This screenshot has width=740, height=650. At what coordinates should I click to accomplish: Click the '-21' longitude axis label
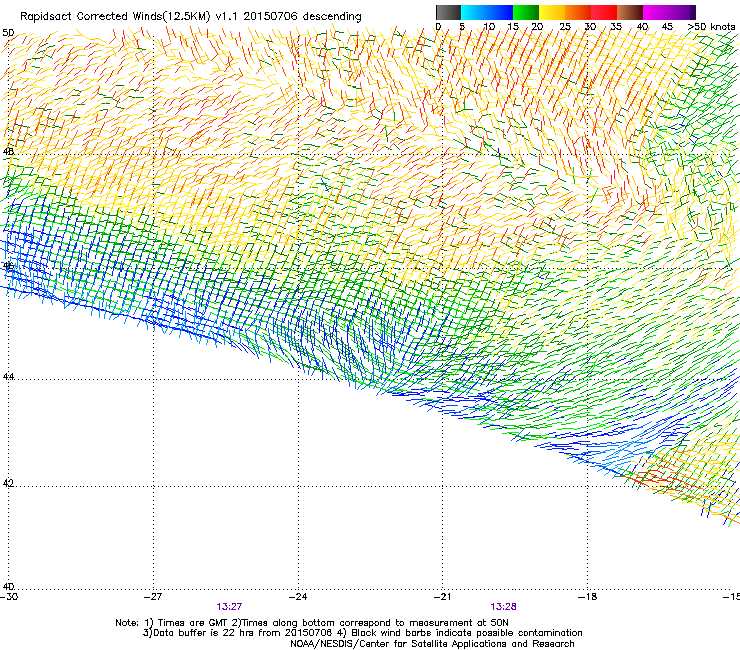click(x=443, y=596)
